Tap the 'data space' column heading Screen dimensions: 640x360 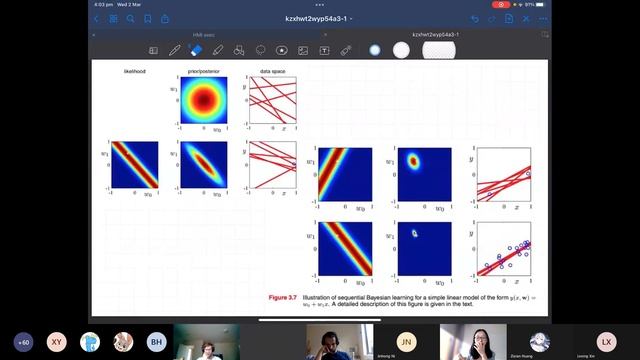pos(273,71)
